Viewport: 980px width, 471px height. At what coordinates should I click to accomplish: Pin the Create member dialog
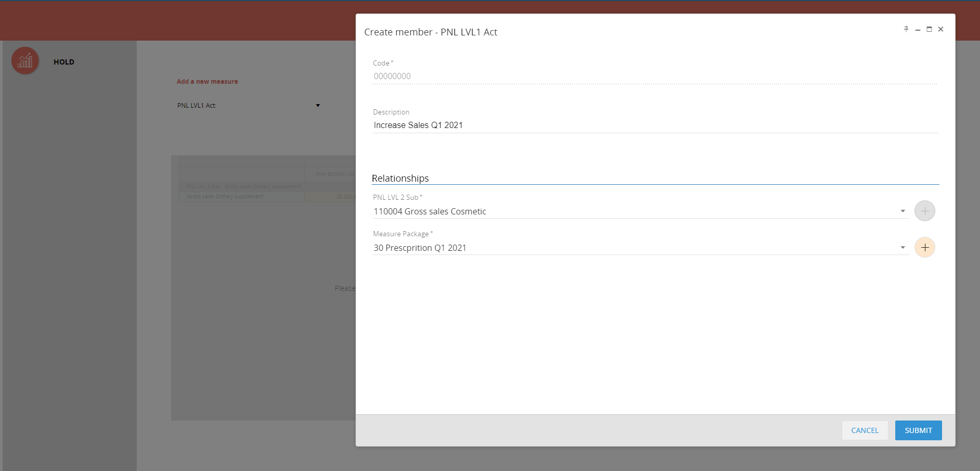point(906,29)
